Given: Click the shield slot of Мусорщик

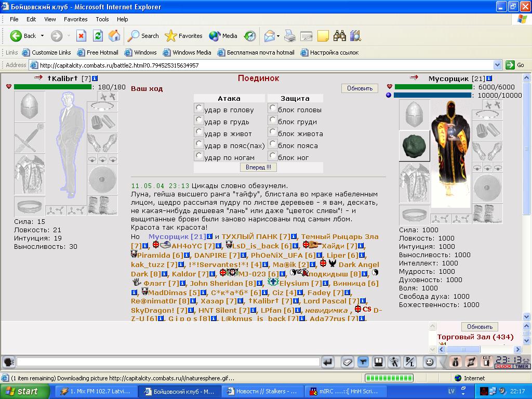Looking at the screenshot, I should coord(487,188).
